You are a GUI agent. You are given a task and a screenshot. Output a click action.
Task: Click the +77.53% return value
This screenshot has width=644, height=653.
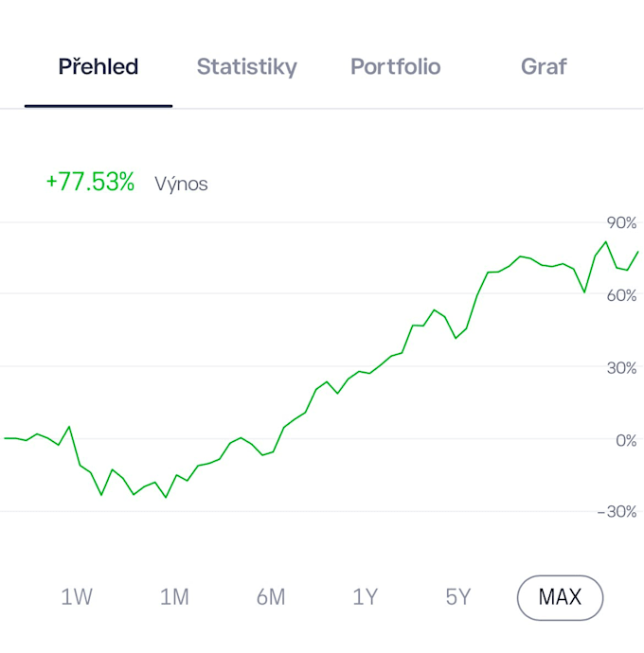coord(91,182)
